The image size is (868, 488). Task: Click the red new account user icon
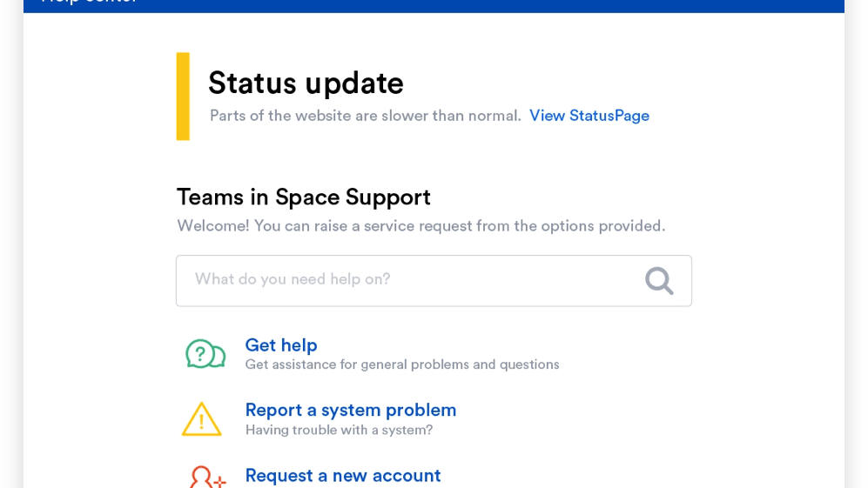[206, 478]
